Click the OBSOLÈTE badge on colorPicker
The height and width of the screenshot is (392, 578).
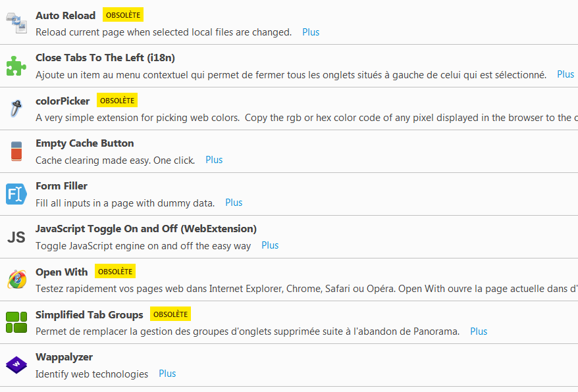[117, 100]
